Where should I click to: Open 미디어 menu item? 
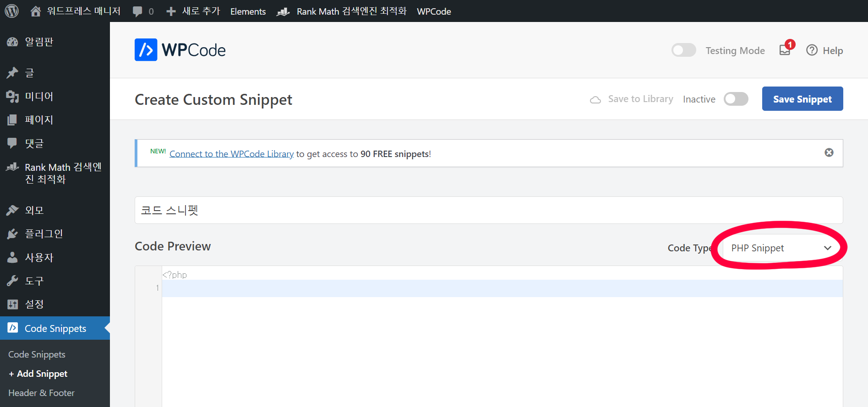[x=39, y=96]
